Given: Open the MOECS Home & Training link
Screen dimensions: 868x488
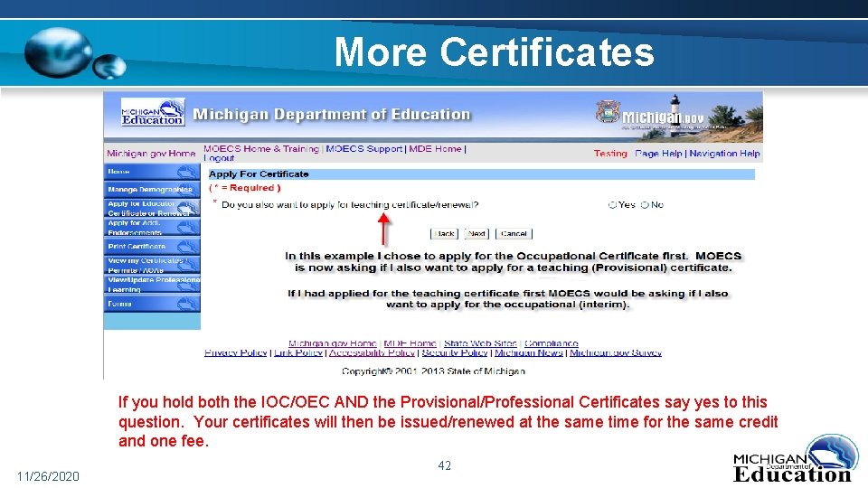Looking at the screenshot, I should click(261, 149).
